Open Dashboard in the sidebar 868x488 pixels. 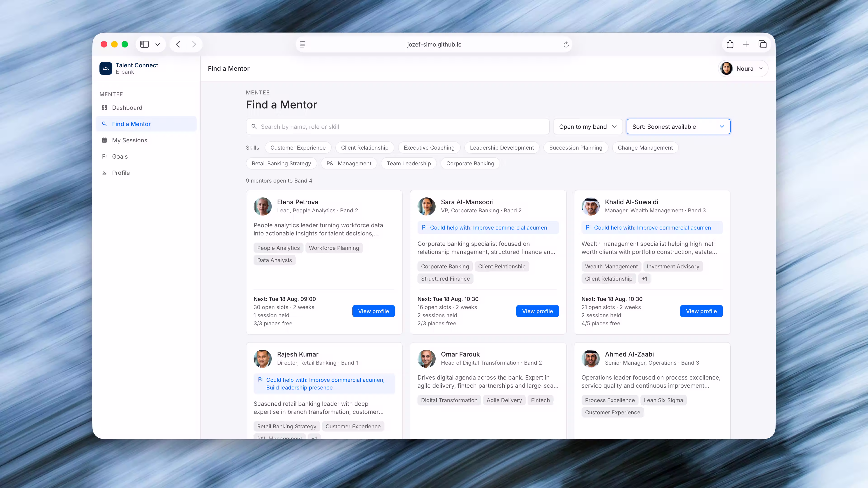146,108
